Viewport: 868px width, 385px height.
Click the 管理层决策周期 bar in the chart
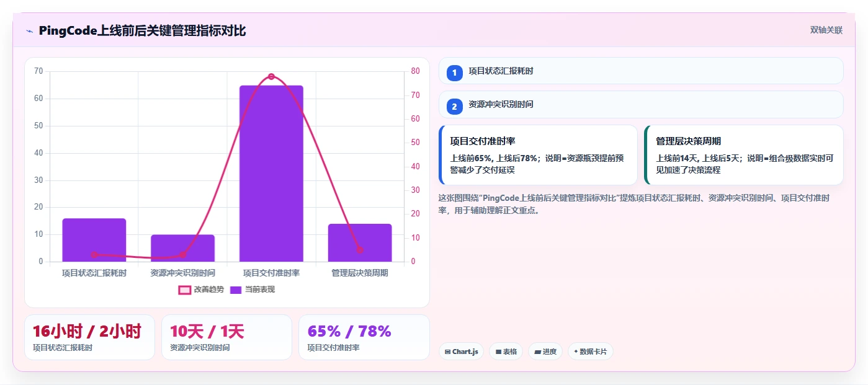tap(360, 242)
